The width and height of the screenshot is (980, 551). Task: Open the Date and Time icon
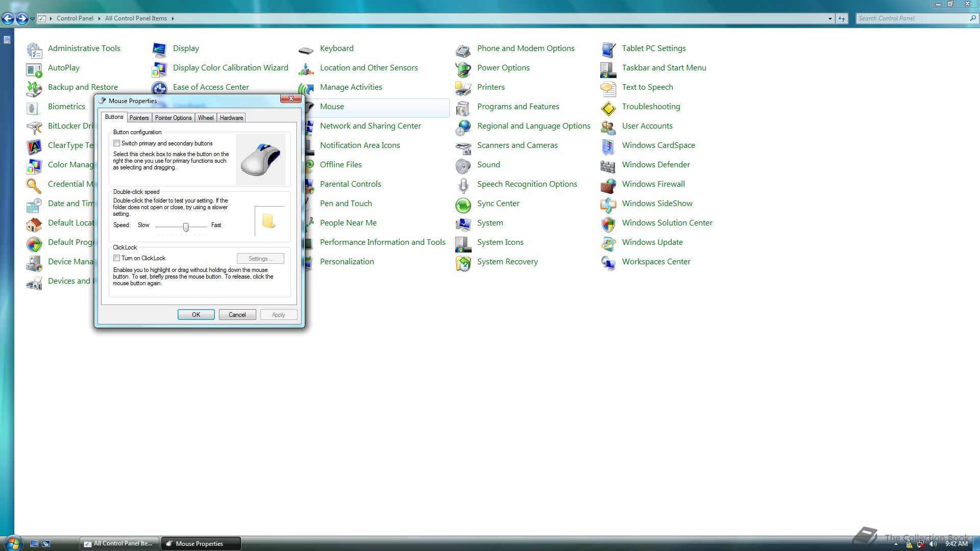34,205
